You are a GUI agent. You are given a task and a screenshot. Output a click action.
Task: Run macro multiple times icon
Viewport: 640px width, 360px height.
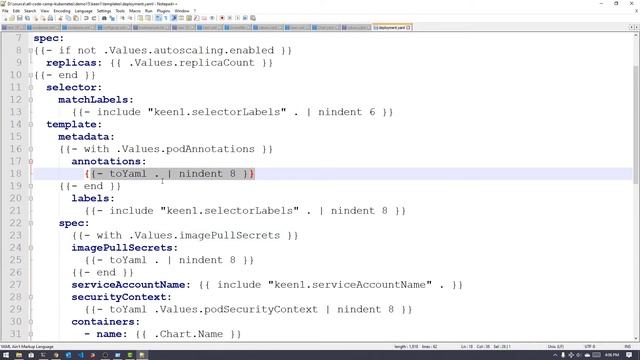point(245,18)
